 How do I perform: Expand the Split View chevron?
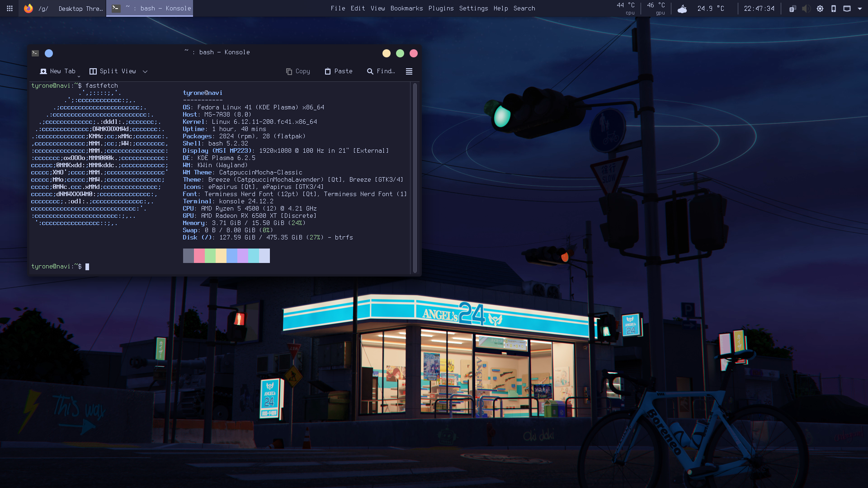coord(145,71)
